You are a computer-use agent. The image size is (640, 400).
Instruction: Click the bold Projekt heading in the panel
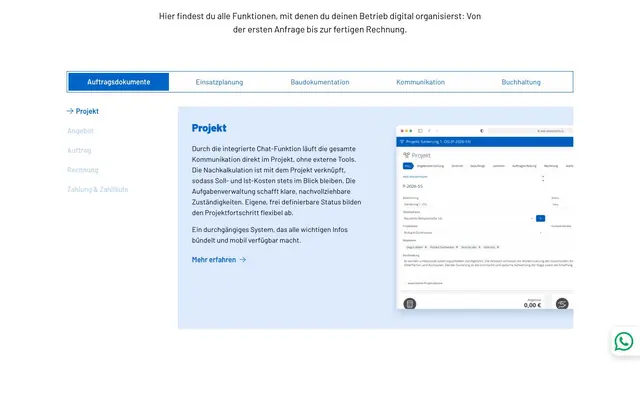[209, 128]
